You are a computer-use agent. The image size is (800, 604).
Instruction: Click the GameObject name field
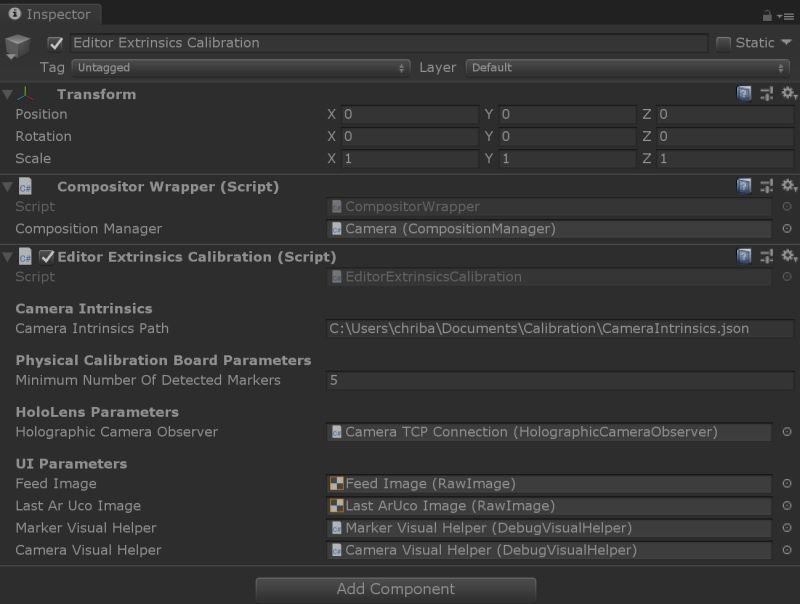(389, 43)
